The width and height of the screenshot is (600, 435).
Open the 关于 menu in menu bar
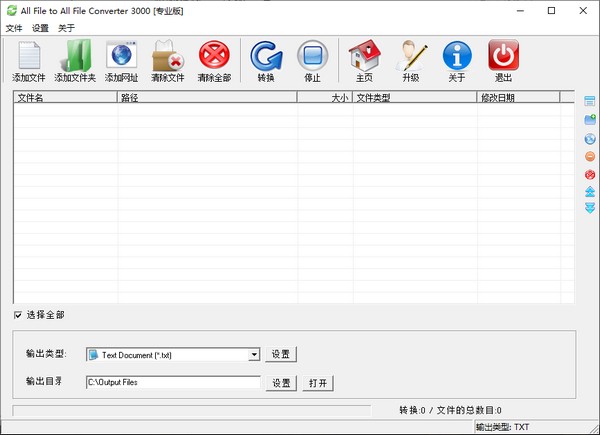[x=66, y=28]
